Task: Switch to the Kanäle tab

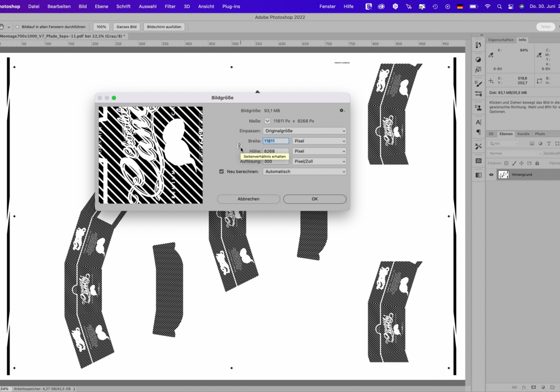Action: coord(523,134)
